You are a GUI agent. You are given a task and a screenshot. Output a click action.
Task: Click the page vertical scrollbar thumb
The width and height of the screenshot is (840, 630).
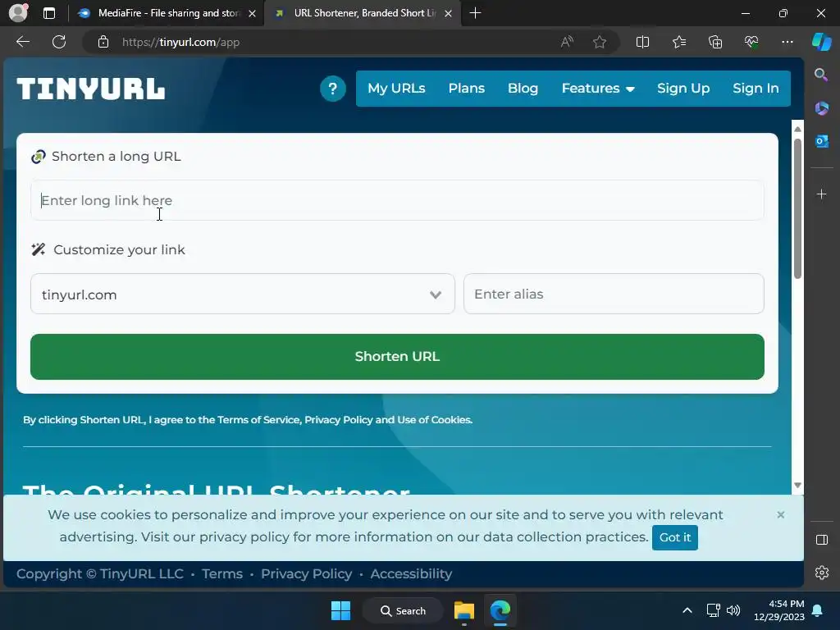pos(797,208)
